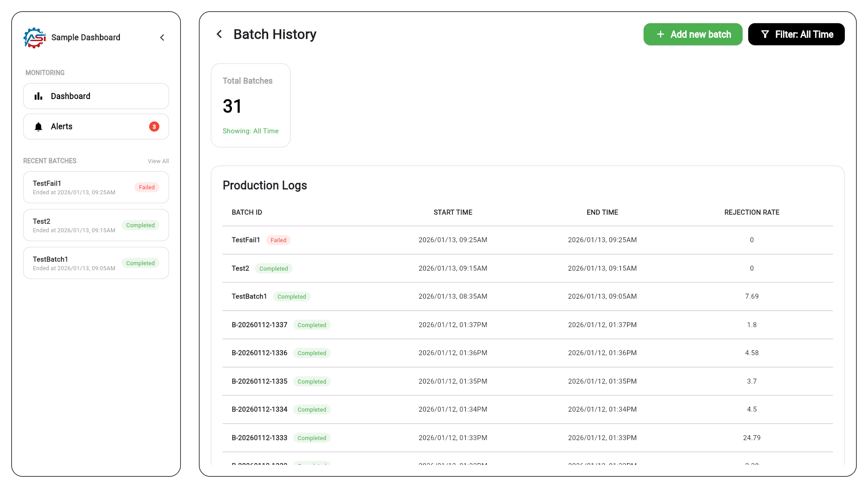
Task: Open the Alerts section from the sidebar
Action: pos(61,127)
